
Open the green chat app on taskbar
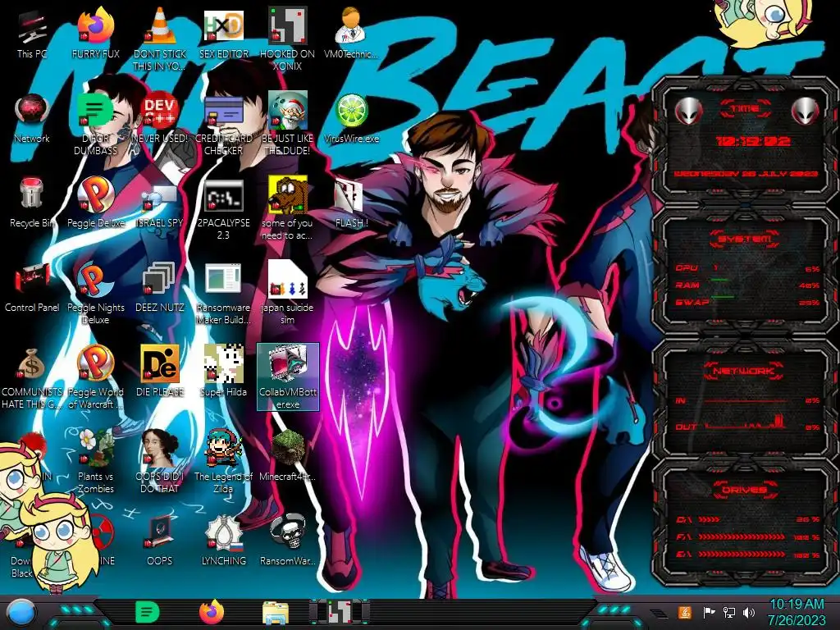click(x=148, y=612)
